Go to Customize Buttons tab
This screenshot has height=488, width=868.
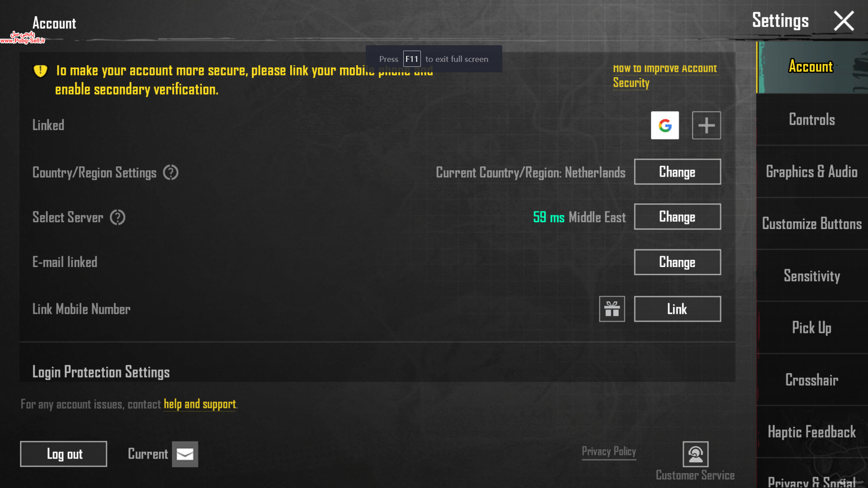click(812, 224)
